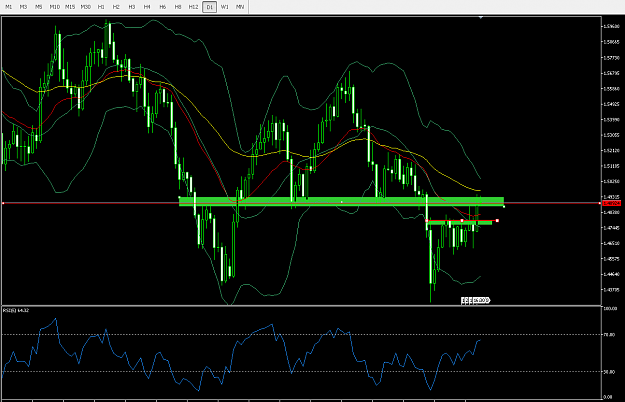This screenshot has width=625, height=402.
Task: Select right end handle of short red trendline
Action: [497, 220]
